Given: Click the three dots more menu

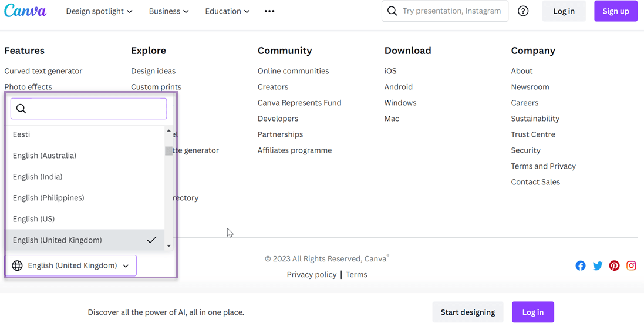Looking at the screenshot, I should 269,11.
